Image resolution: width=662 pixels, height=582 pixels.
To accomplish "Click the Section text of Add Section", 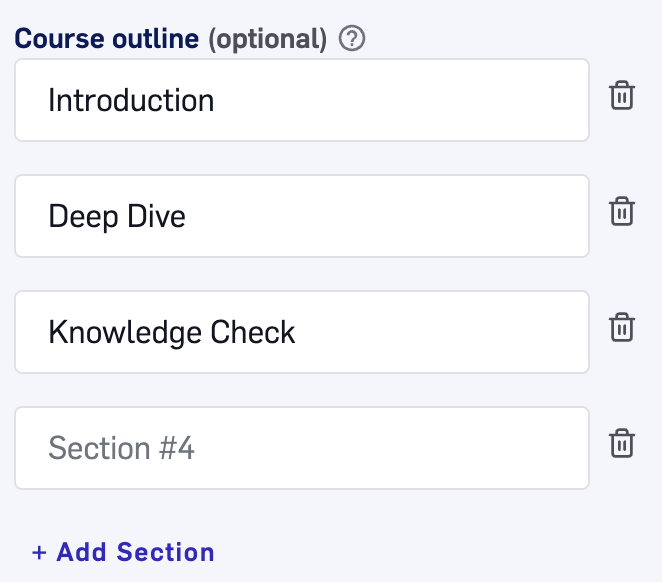I will point(166,552).
